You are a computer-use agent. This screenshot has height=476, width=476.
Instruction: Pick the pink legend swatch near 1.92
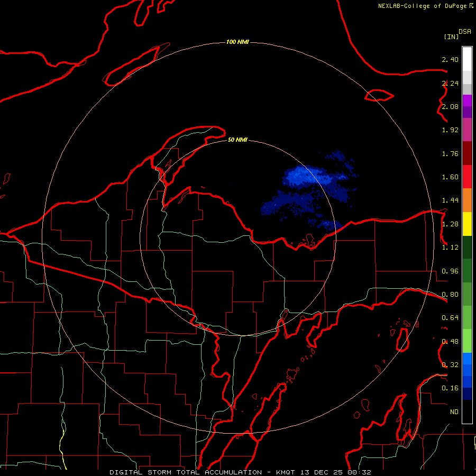coord(467,130)
